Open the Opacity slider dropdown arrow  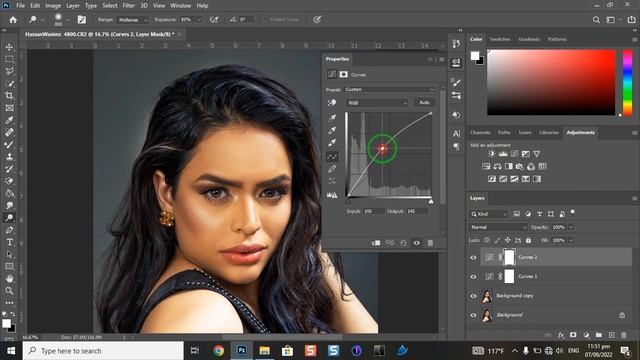571,227
